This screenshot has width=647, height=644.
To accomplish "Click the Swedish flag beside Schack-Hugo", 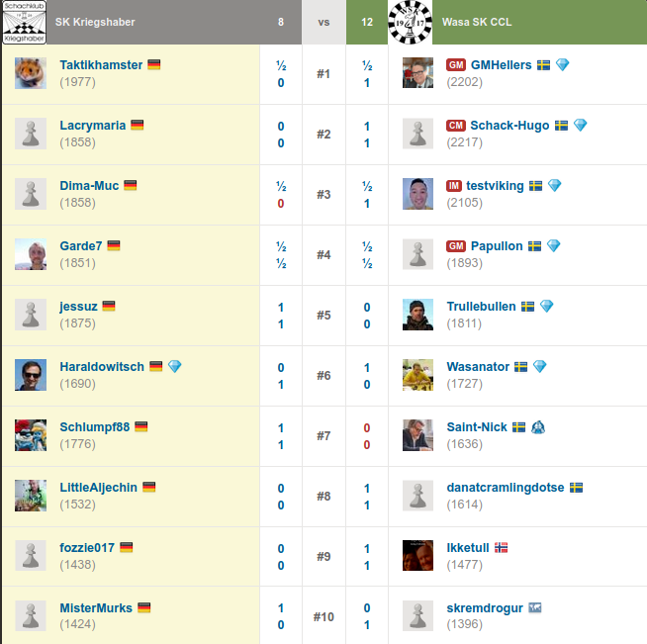I will [561, 126].
